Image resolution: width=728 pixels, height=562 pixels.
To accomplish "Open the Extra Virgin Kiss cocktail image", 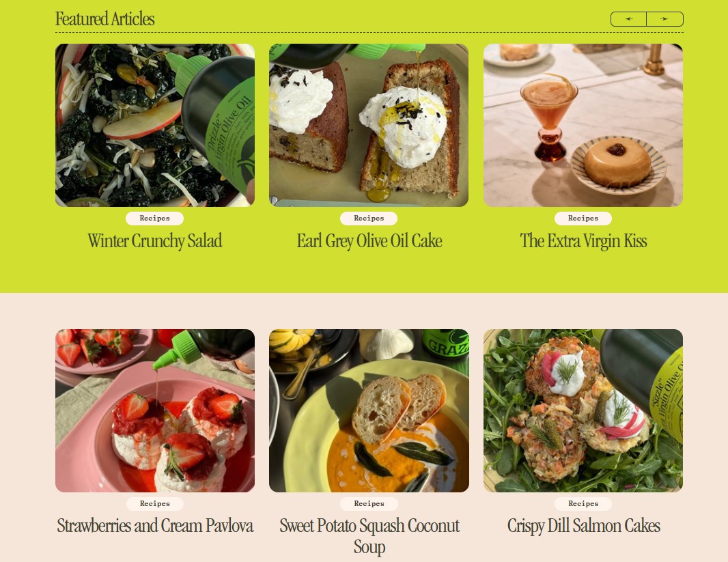I will [x=583, y=125].
